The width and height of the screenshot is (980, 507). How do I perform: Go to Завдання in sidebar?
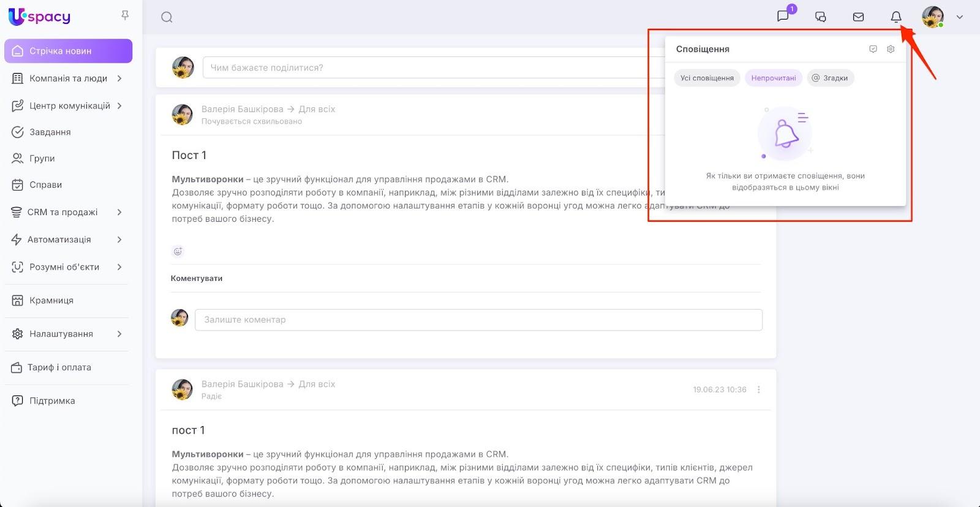click(x=50, y=132)
